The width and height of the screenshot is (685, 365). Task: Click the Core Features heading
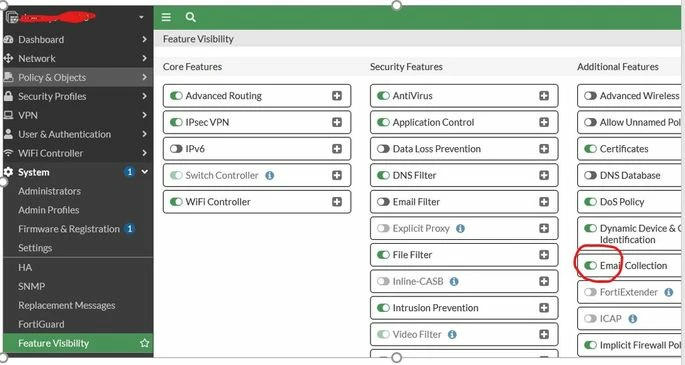coord(192,67)
